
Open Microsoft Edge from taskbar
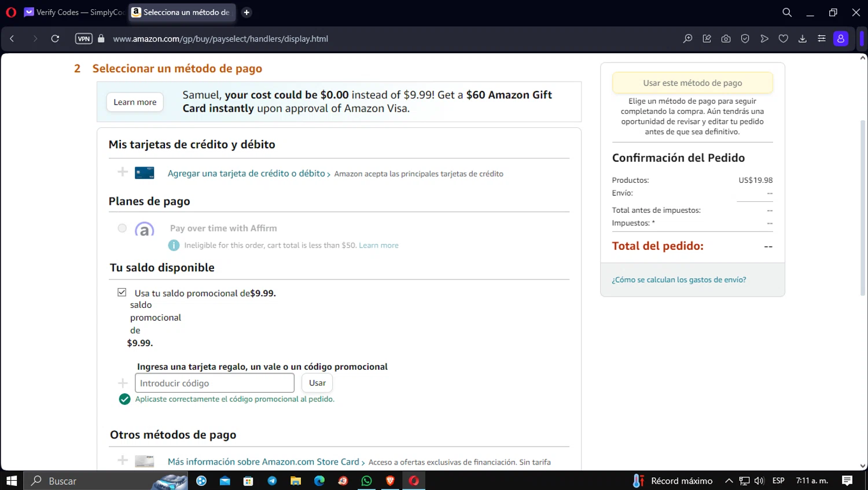pyautogui.click(x=319, y=481)
